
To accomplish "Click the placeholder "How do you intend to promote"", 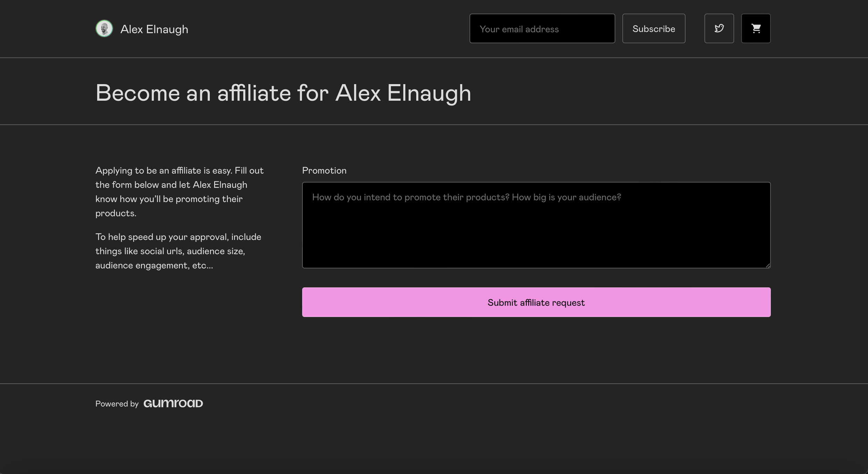I will 466,197.
